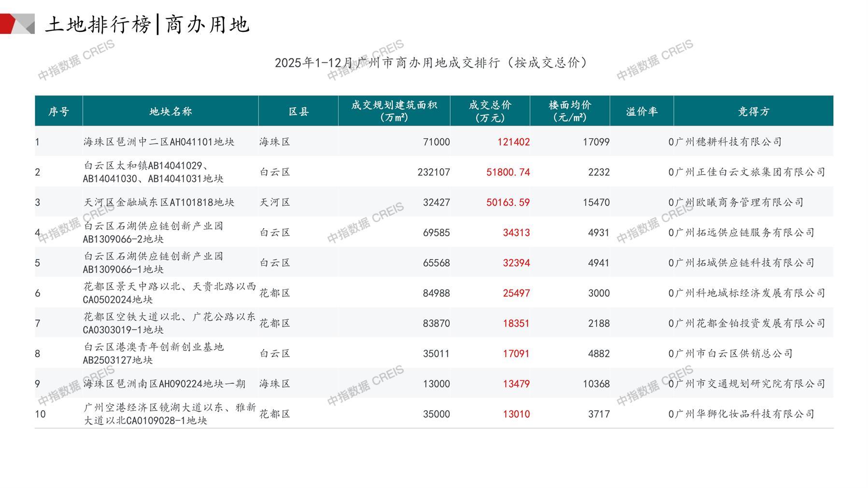Viewport: 868px width, 488px height.
Task: Click the 区县 column header
Action: [x=299, y=112]
